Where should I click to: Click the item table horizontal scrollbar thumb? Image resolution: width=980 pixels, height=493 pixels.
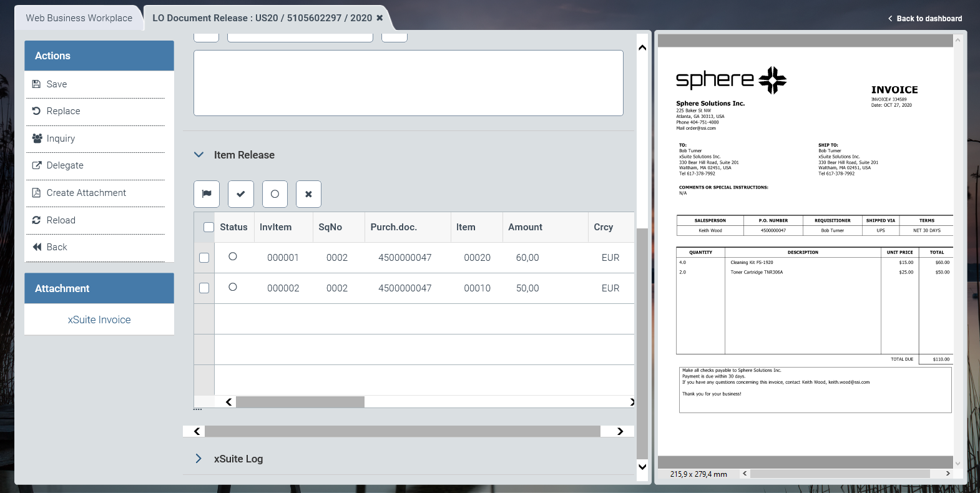click(x=300, y=402)
